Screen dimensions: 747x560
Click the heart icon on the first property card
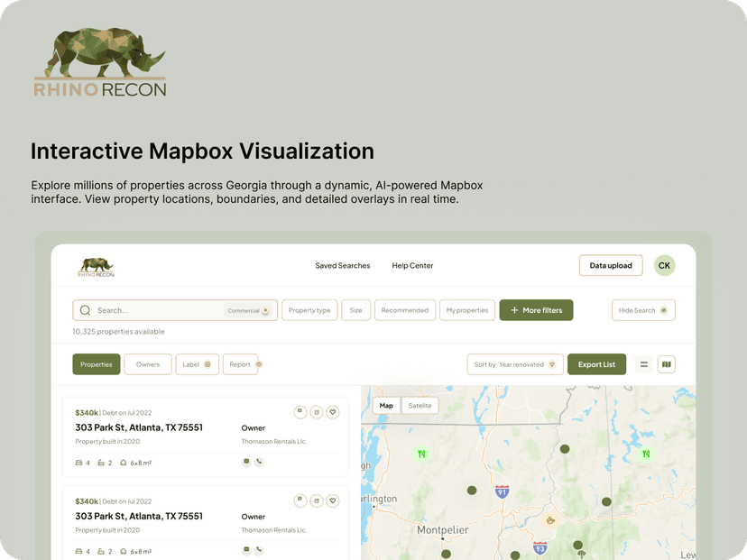[x=332, y=412]
